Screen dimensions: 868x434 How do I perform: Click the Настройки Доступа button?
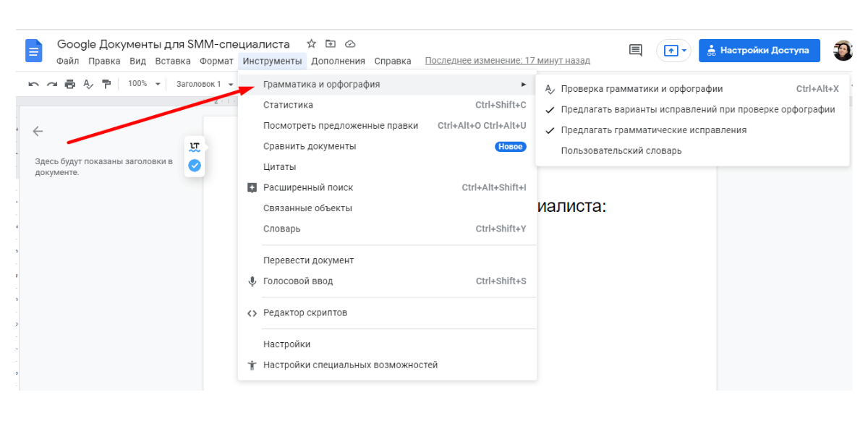tap(759, 51)
